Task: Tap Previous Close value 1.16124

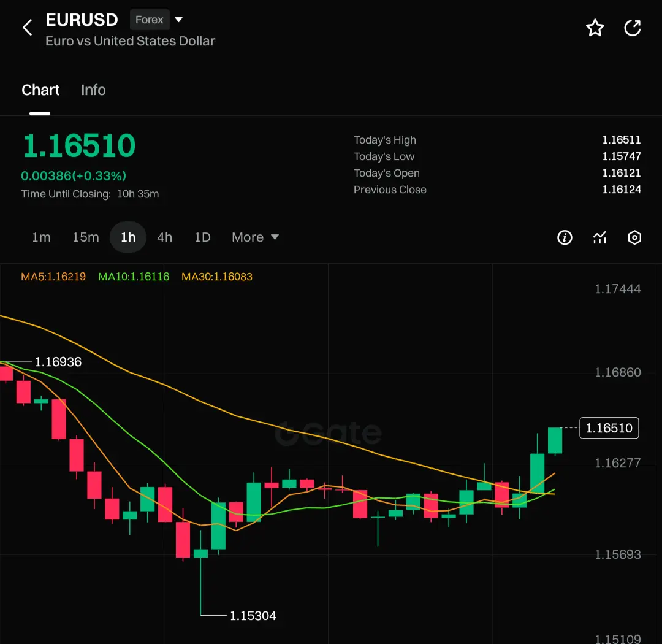Action: point(622,190)
